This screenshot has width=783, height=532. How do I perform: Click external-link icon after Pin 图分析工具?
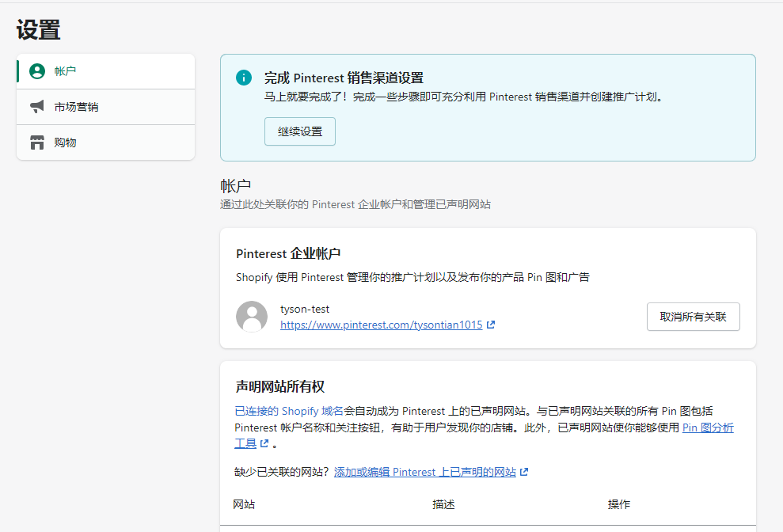(264, 443)
